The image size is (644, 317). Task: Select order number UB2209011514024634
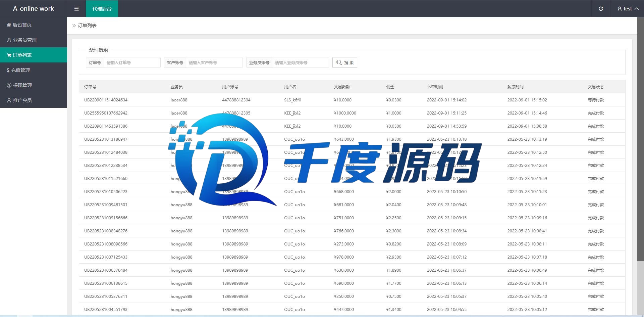pos(106,100)
